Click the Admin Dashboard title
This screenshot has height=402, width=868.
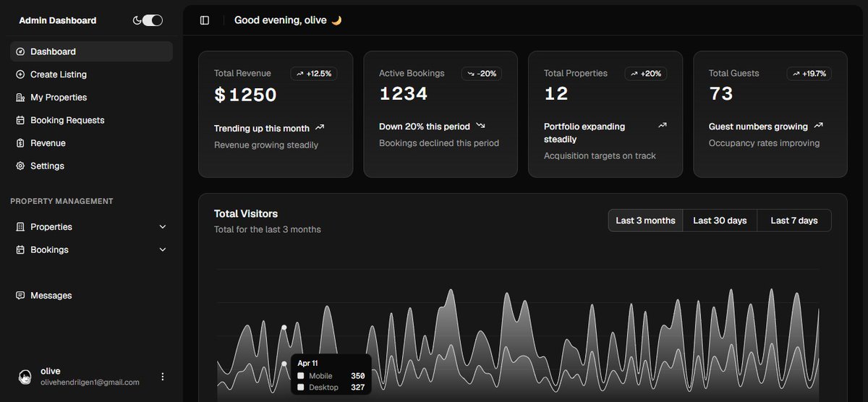coord(58,20)
